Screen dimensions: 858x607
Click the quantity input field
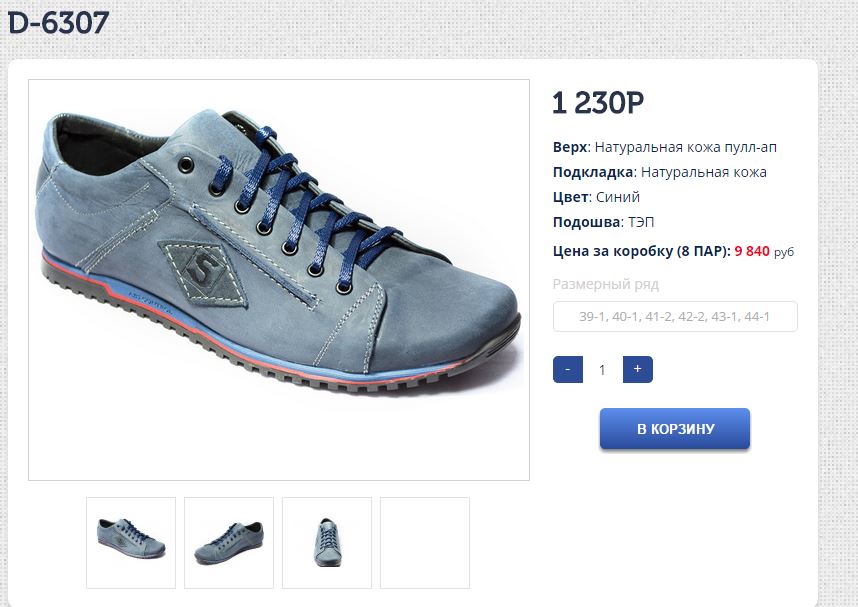click(x=602, y=369)
